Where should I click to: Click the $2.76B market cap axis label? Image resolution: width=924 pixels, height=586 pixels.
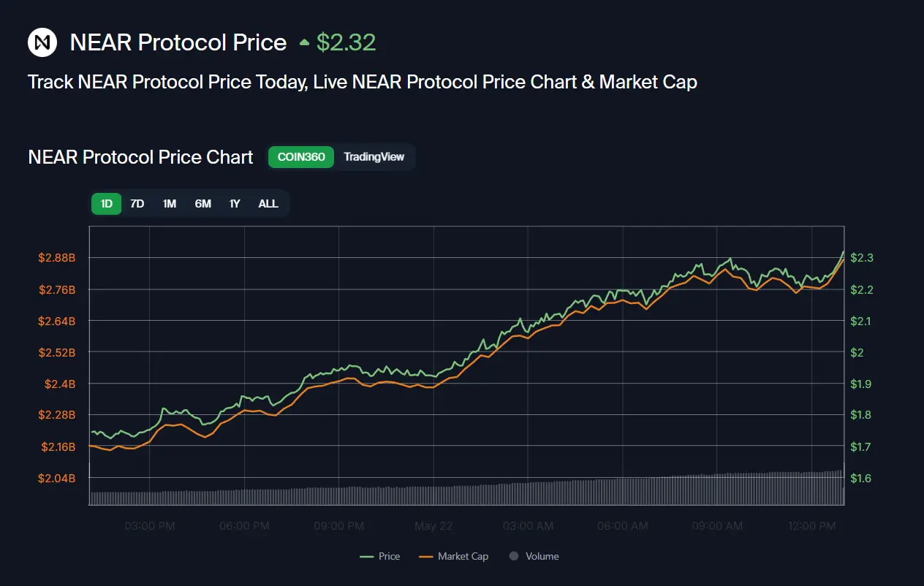click(57, 289)
